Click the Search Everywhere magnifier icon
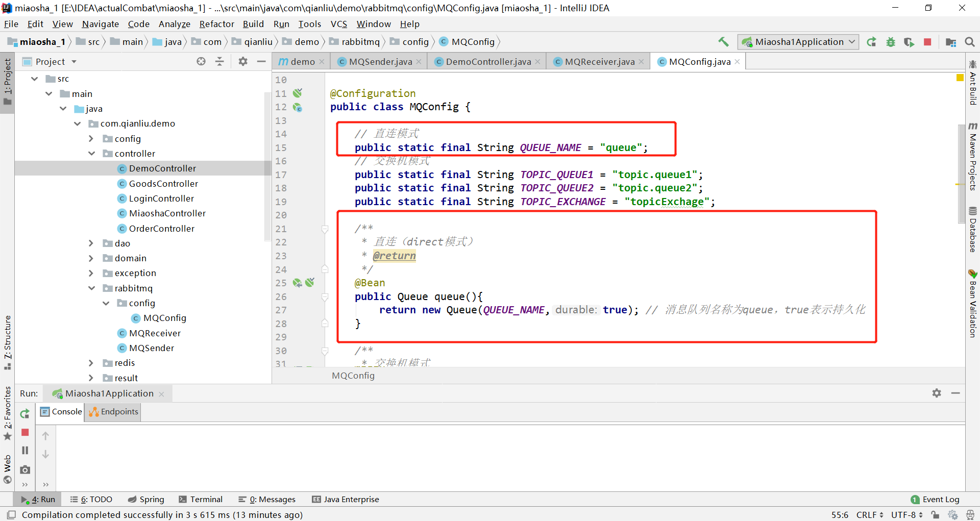This screenshot has height=521, width=980. click(x=970, y=42)
